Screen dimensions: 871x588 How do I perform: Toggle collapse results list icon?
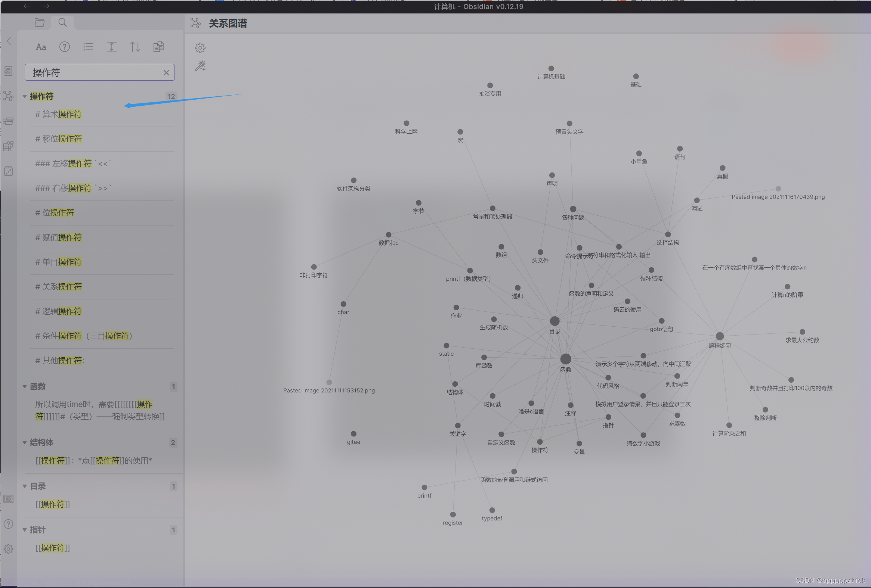click(x=88, y=47)
